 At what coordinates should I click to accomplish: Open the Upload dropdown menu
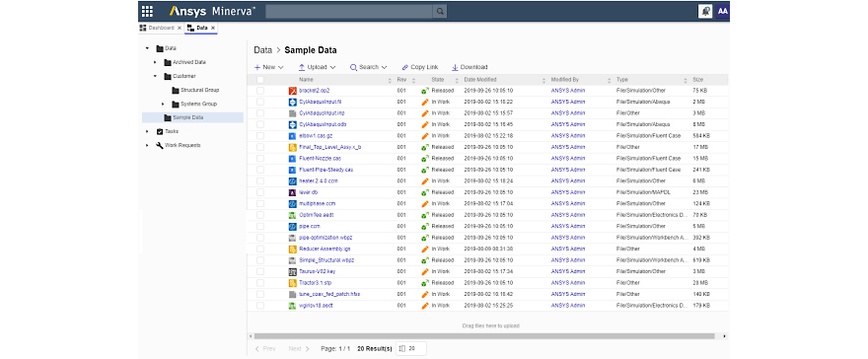click(x=318, y=67)
